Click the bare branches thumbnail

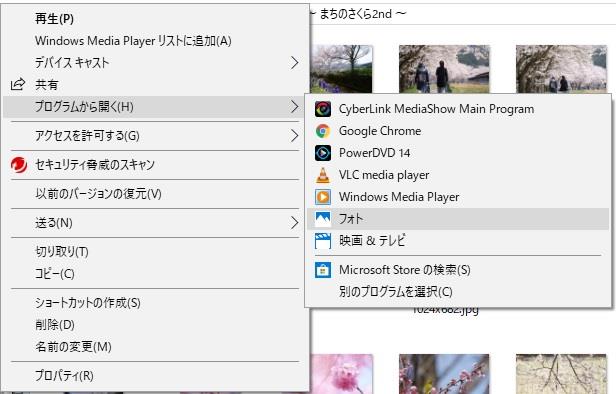point(561,374)
